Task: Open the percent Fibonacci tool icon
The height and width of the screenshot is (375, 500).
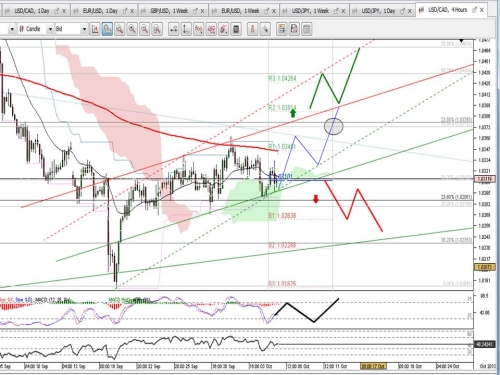Action: coord(211,29)
